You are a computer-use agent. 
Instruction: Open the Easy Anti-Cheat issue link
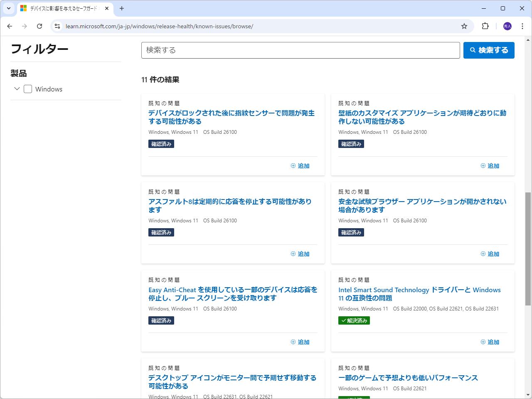click(233, 294)
